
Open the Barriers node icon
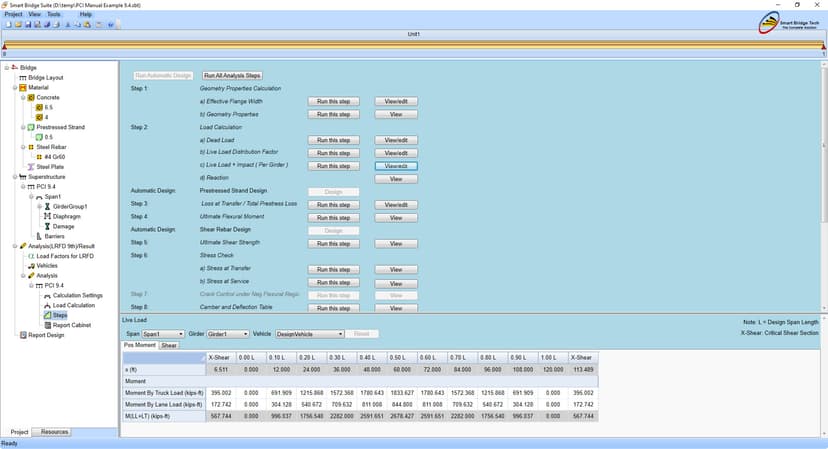(39, 236)
